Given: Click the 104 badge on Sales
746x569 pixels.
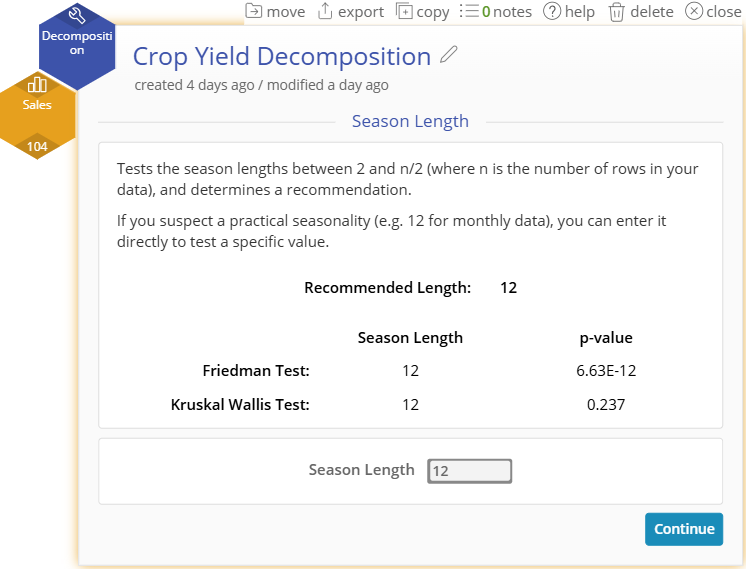Looking at the screenshot, I should [37, 146].
